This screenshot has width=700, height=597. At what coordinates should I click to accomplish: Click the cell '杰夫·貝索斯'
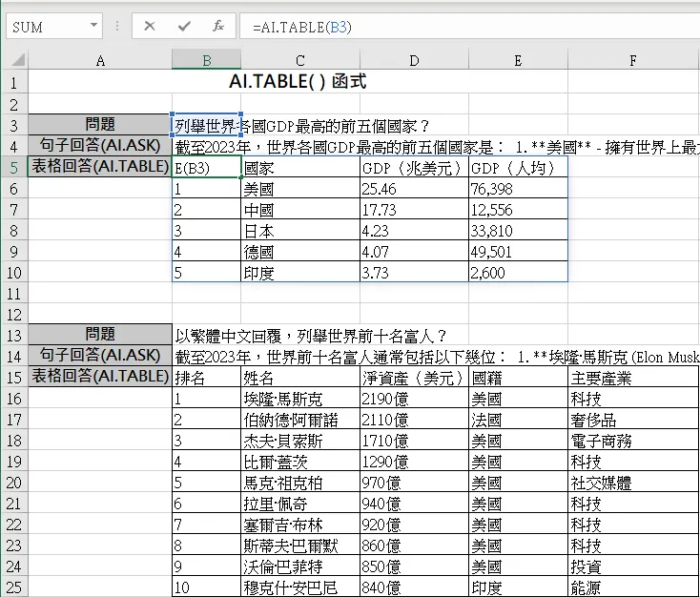[300, 441]
